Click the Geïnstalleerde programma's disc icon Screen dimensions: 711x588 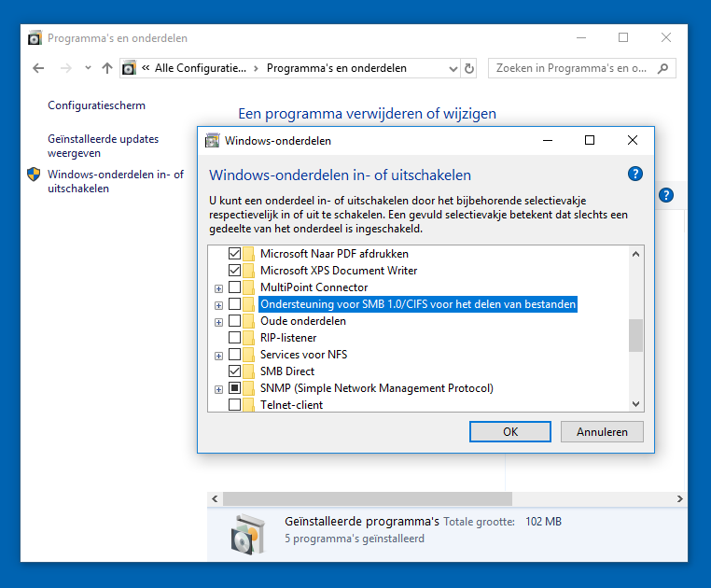click(247, 534)
